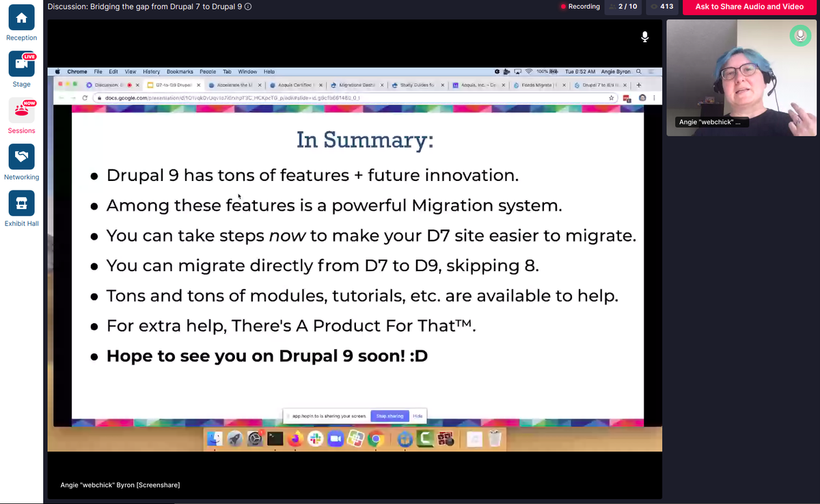Open the Edit menu in the shared screen
Image resolution: width=820 pixels, height=504 pixels.
point(113,72)
